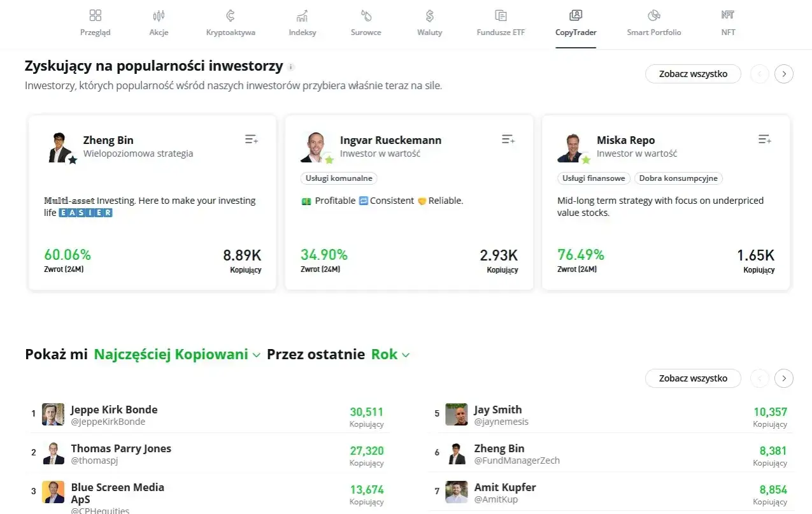Click Miska Repo name link

click(x=625, y=140)
